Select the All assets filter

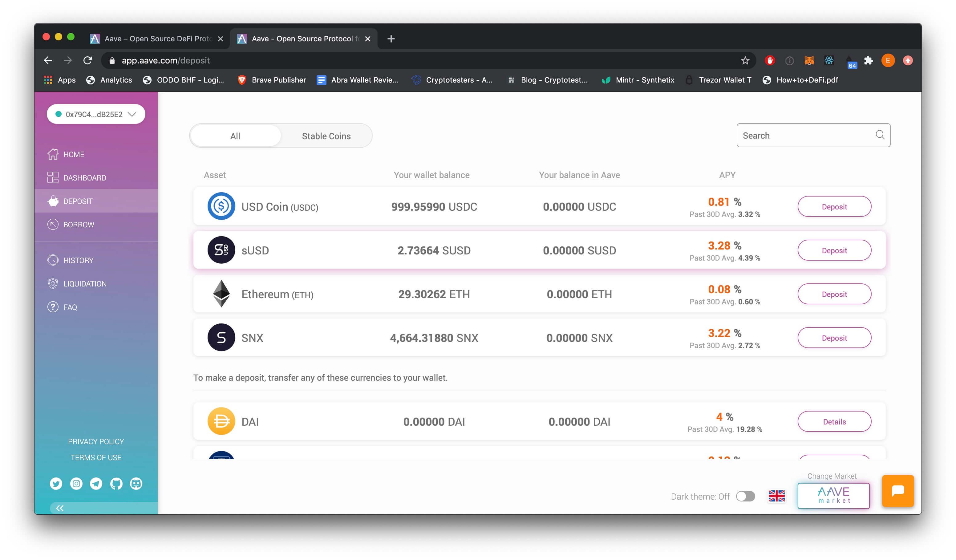[x=235, y=136]
